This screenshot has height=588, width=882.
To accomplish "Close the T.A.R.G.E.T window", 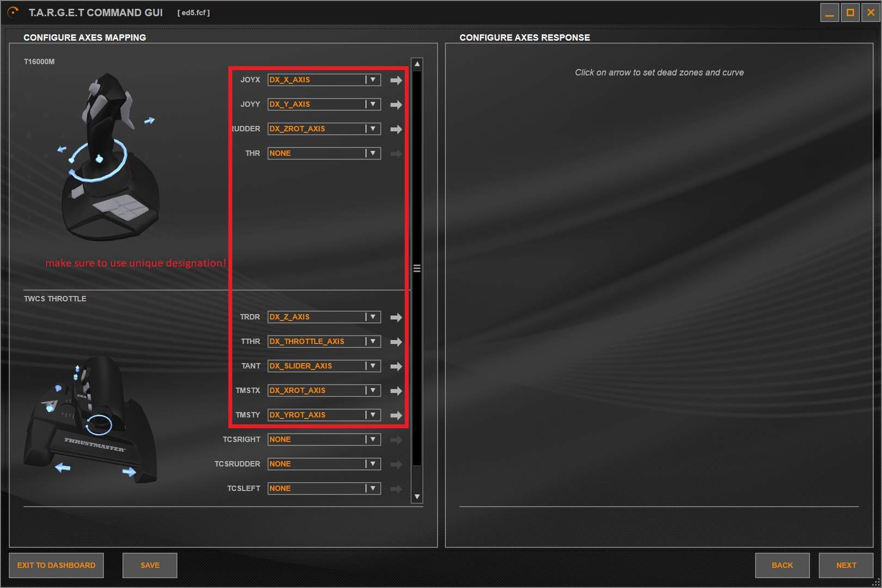I will click(871, 13).
